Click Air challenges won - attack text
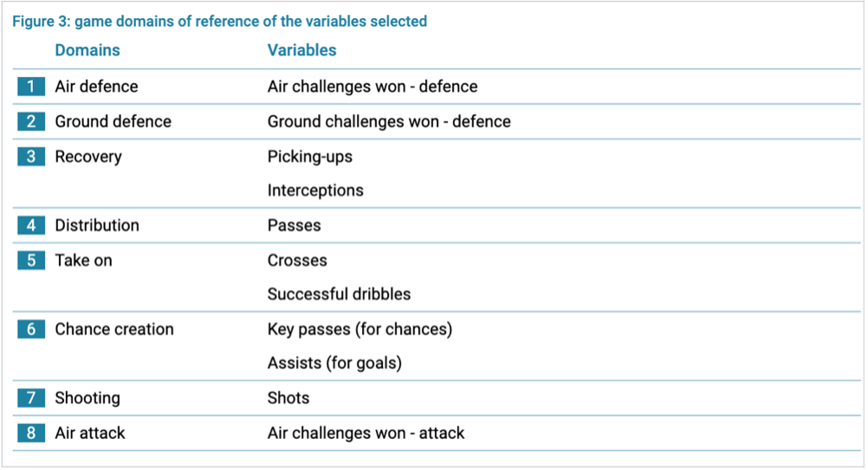 (x=366, y=433)
